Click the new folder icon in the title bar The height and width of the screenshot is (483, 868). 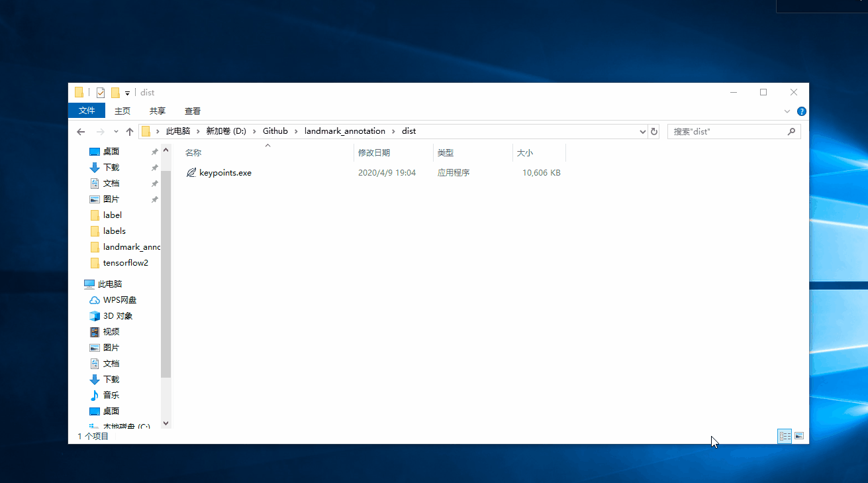click(115, 92)
